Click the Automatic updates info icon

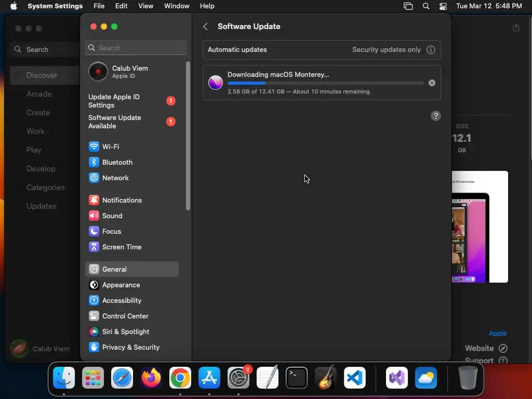(x=431, y=50)
